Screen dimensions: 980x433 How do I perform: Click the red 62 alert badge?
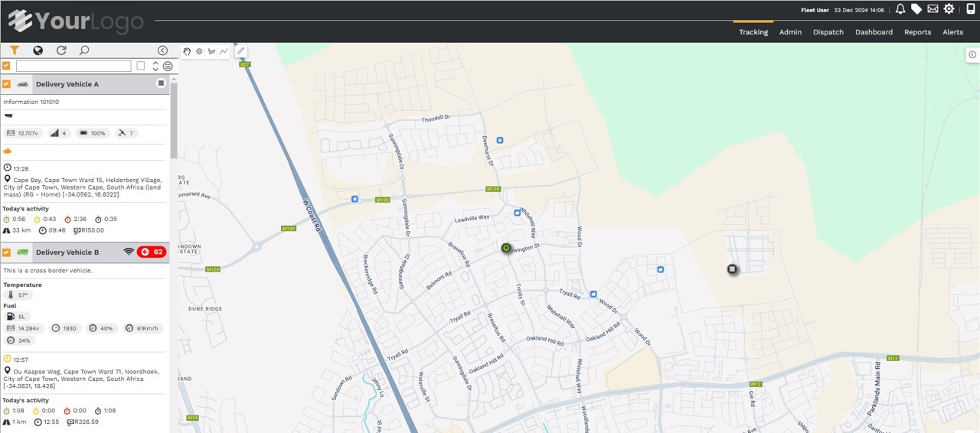[152, 252]
